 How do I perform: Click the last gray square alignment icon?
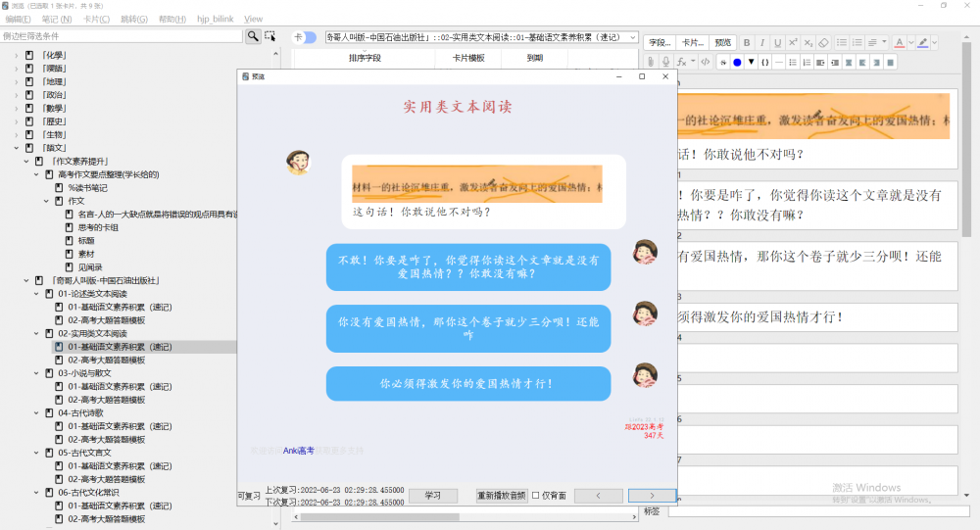pyautogui.click(x=891, y=62)
